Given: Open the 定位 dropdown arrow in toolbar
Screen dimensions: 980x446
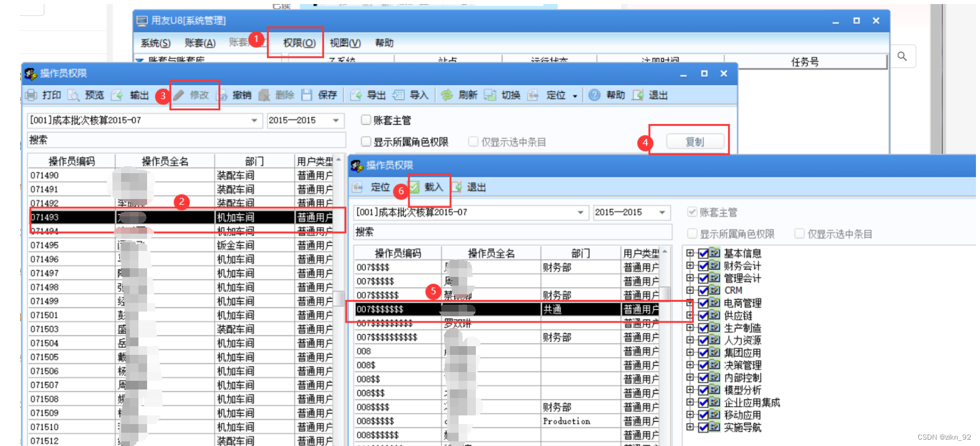Looking at the screenshot, I should pos(575,96).
